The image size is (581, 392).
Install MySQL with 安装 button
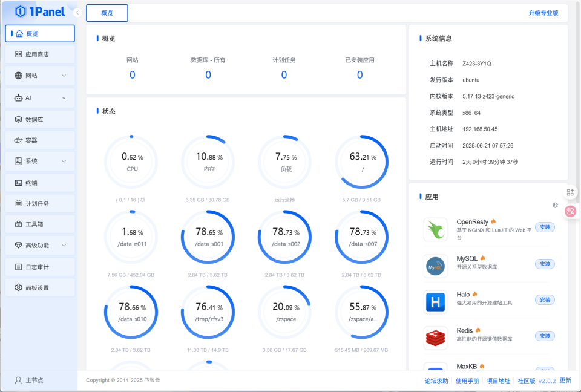(x=545, y=264)
